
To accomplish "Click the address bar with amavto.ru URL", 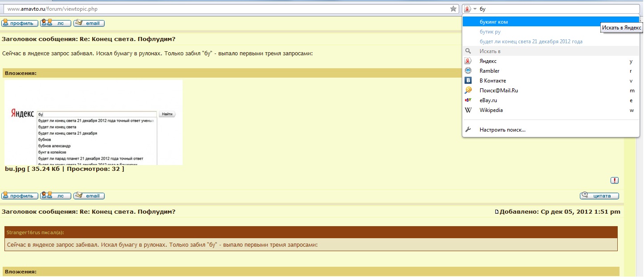I will [223, 9].
